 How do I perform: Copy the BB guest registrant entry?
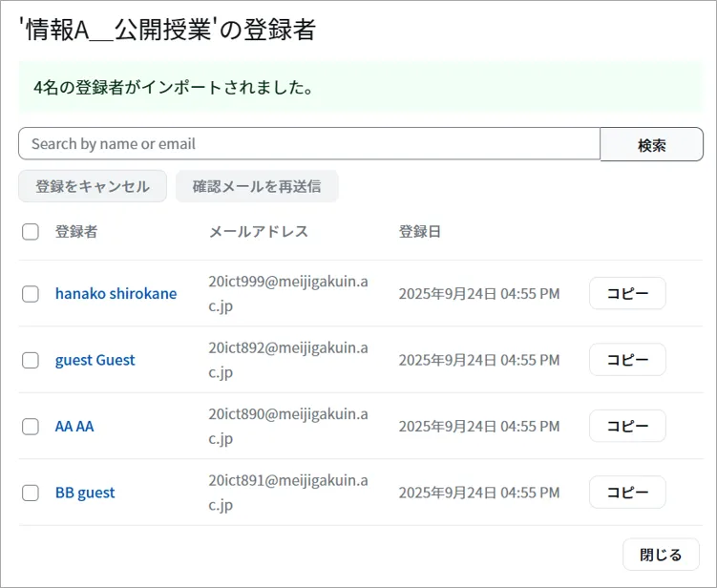tap(627, 493)
